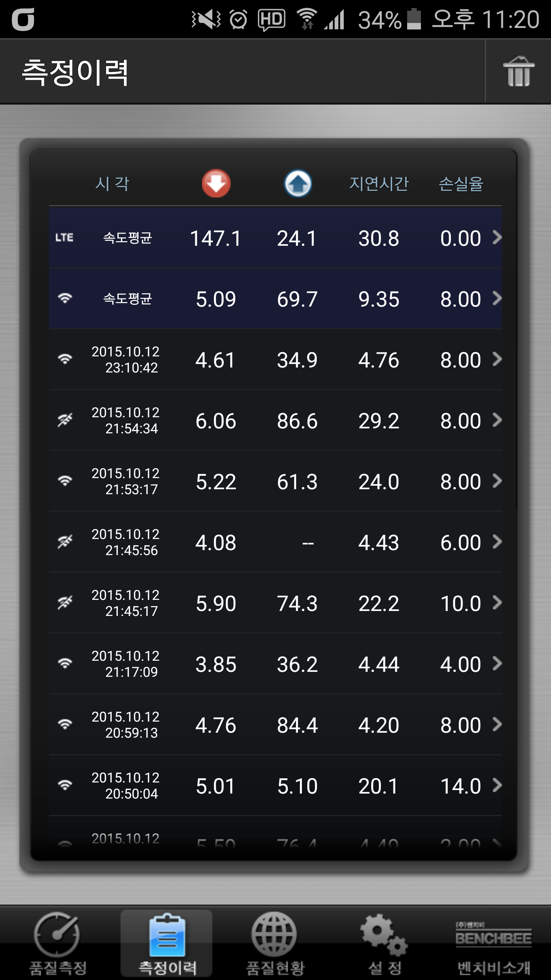This screenshot has height=980, width=551.
Task: Expand 21:45:56 measurement chevron
Action: pos(497,542)
